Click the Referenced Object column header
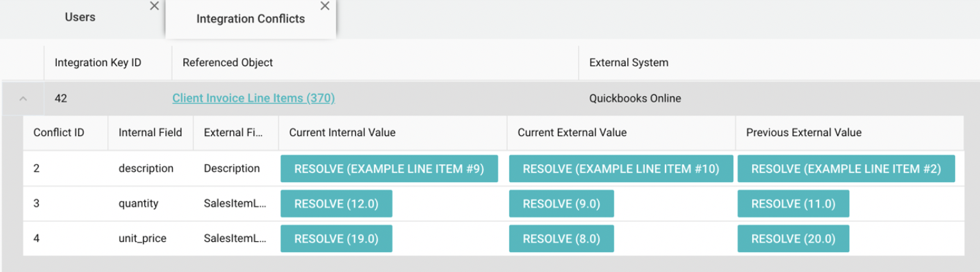The image size is (980, 272). 227,63
